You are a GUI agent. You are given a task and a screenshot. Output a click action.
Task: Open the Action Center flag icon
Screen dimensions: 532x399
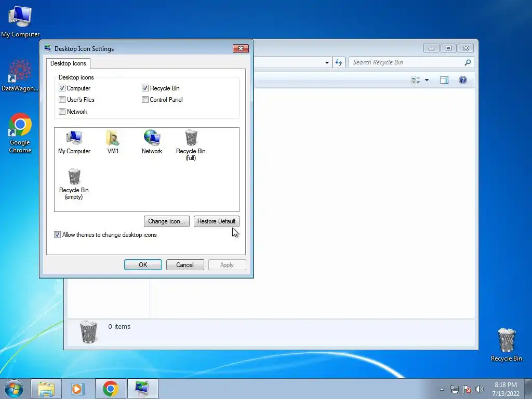[467, 389]
